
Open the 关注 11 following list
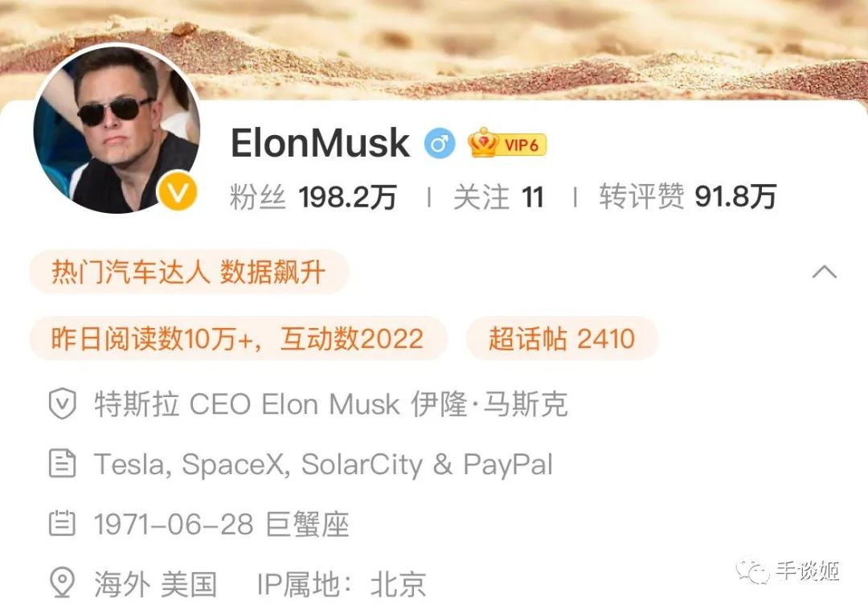(499, 197)
